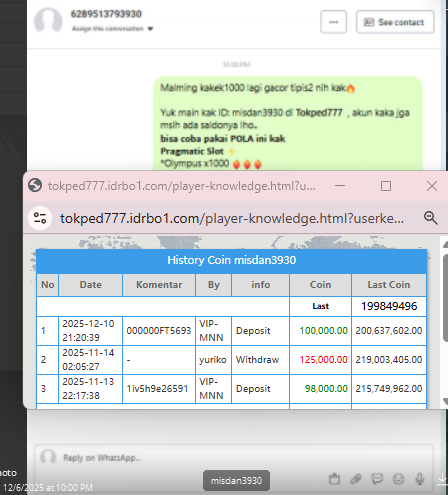Viewport: 448px width, 495px height.
Task: Click last coin 200,637,602.00
Action: pyautogui.click(x=389, y=331)
